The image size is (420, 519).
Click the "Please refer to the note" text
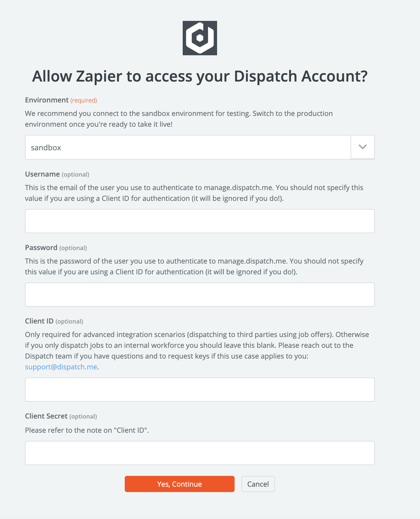point(87,430)
